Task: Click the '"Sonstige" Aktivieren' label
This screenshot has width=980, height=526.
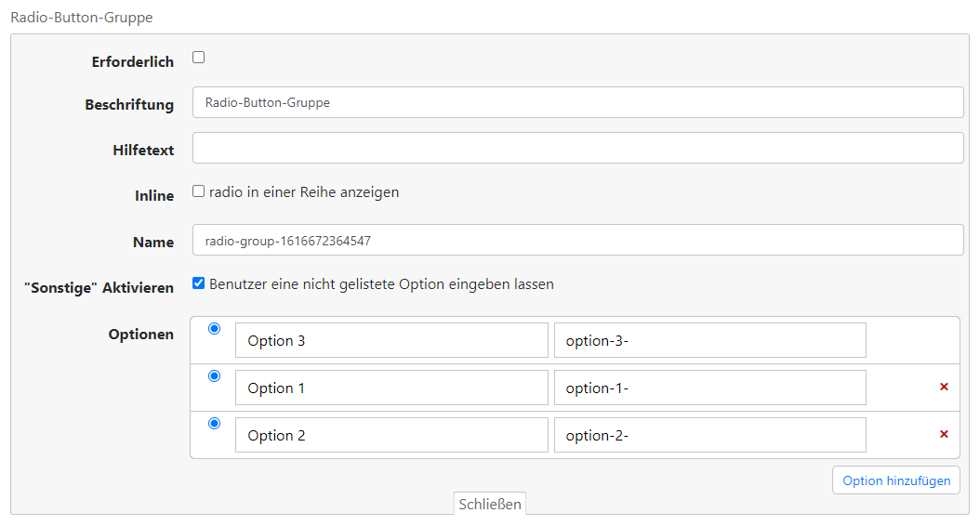Action: pyautogui.click(x=99, y=288)
